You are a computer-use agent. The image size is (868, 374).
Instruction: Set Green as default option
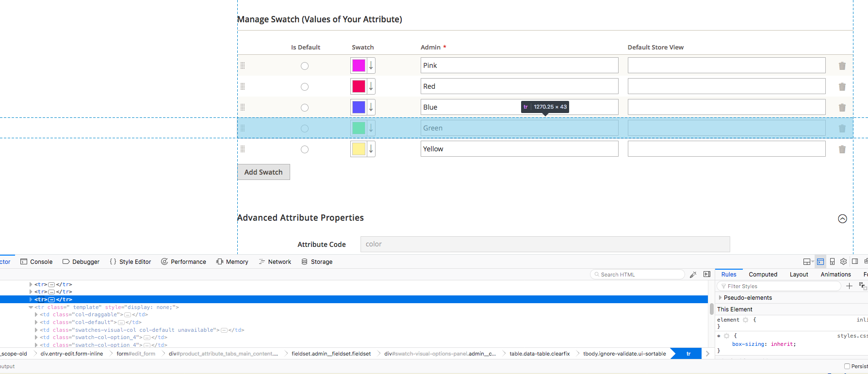[305, 129]
